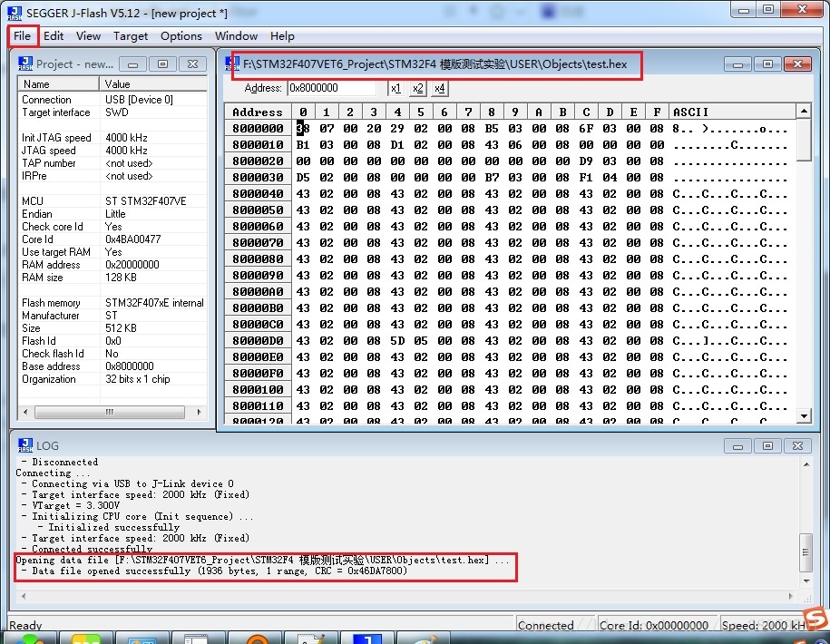This screenshot has width=830, height=644.
Task: Click the LOG panel scroll up arrow
Action: click(x=806, y=464)
